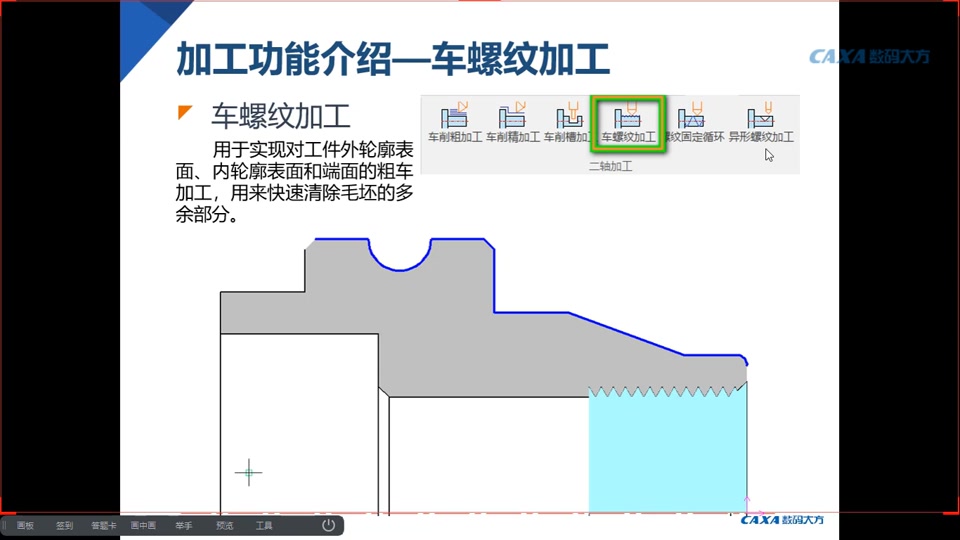This screenshot has height=540, width=960.
Task: Click the drag handle of bottom toolbar
Action: click(4, 525)
